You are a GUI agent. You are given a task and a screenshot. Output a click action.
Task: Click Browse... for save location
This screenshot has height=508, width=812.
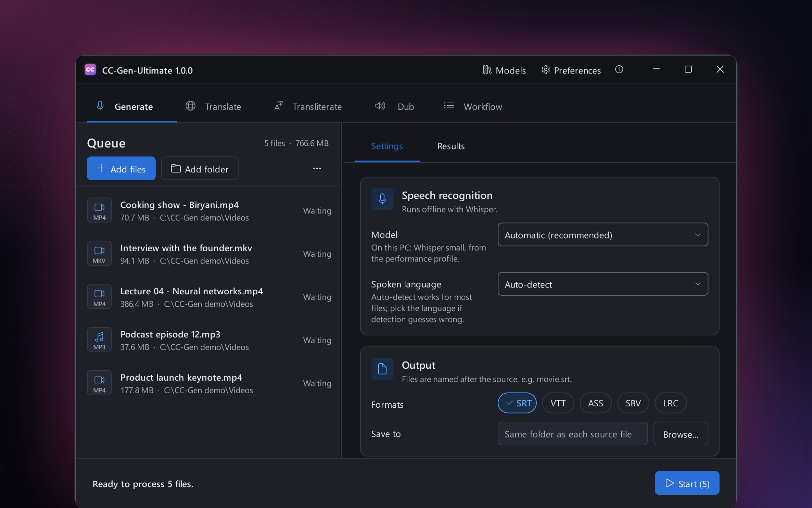[x=681, y=434]
